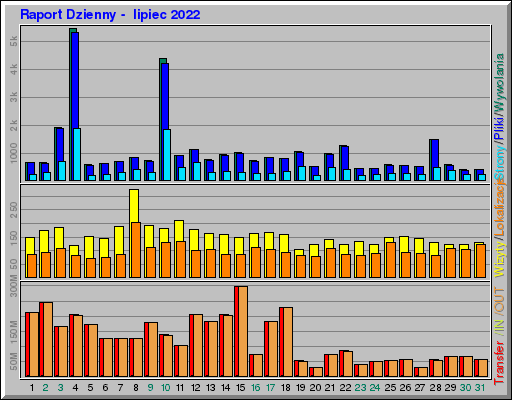The image size is (512, 400).
Task: Click the green day label '23'
Action: [x=360, y=388]
